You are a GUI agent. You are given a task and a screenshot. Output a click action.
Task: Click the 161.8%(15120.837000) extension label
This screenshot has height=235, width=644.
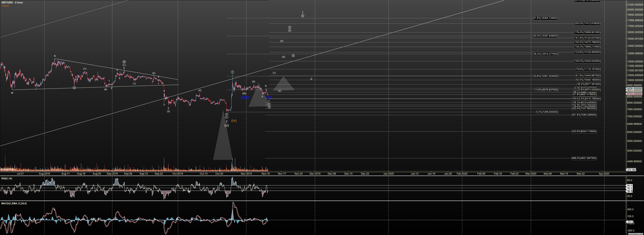(x=587, y=38)
